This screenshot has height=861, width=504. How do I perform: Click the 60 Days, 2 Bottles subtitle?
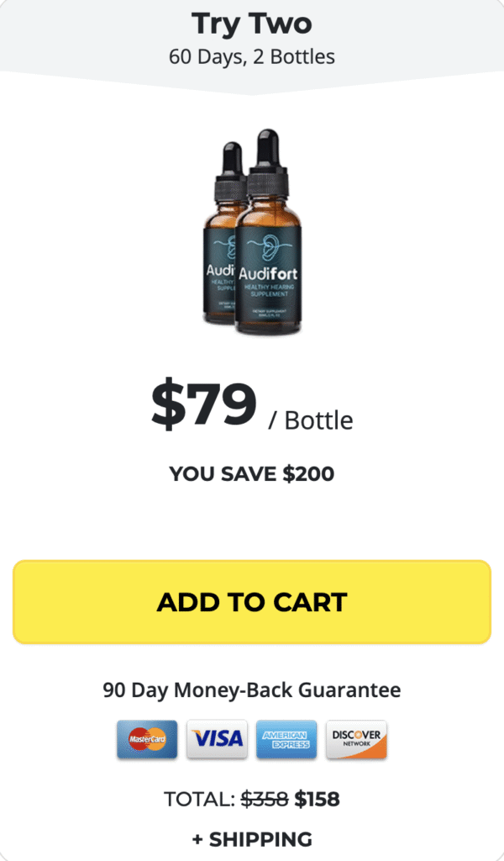point(252,56)
